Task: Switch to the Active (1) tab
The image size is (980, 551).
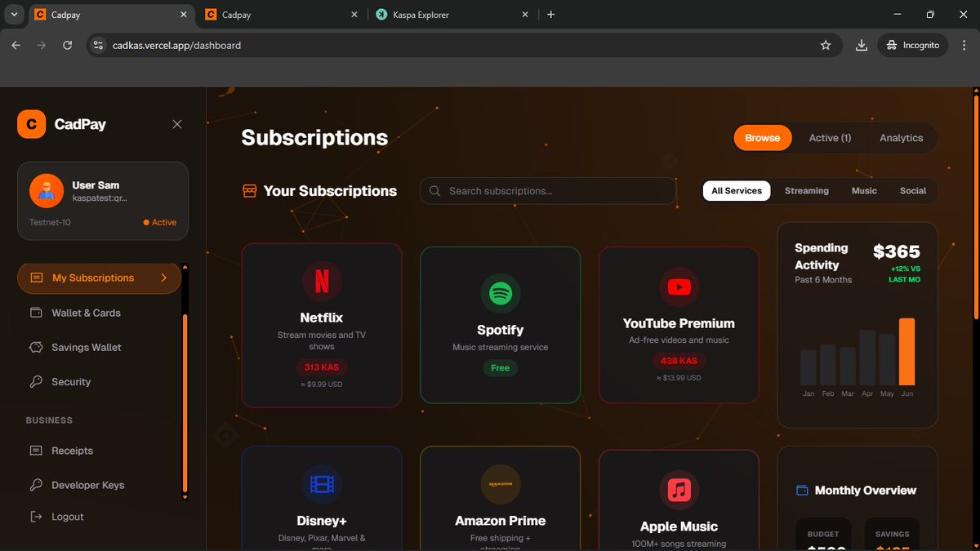Action: point(830,138)
